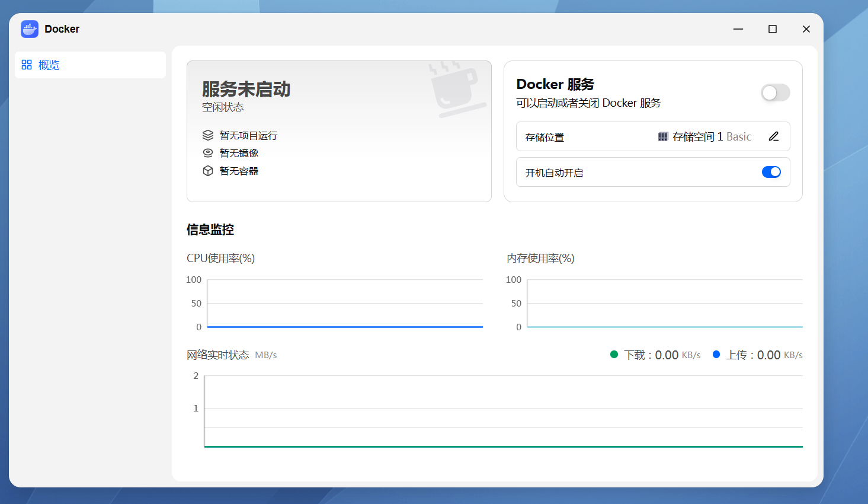
Task: Minimize the Docker window
Action: tap(738, 29)
